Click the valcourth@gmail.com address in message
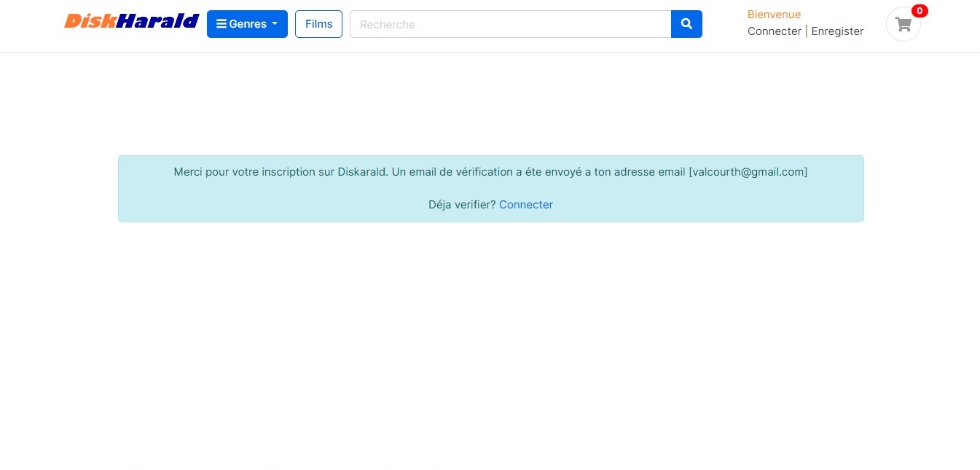 click(748, 172)
